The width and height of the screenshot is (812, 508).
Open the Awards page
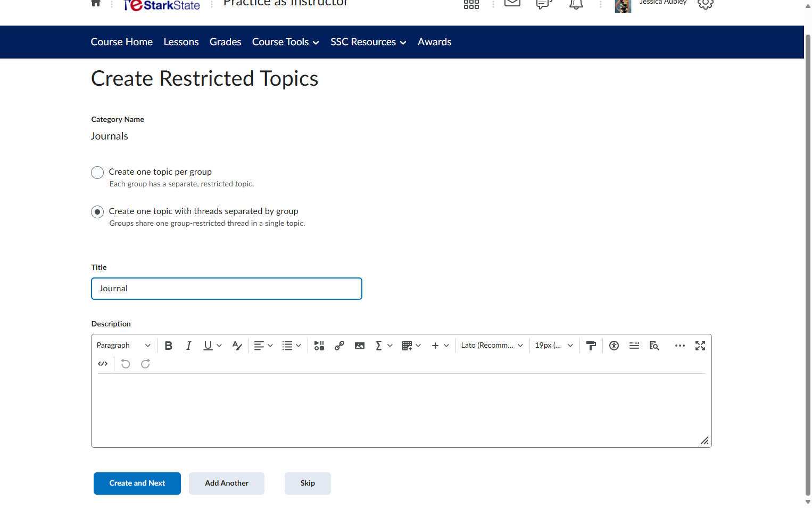(x=435, y=42)
